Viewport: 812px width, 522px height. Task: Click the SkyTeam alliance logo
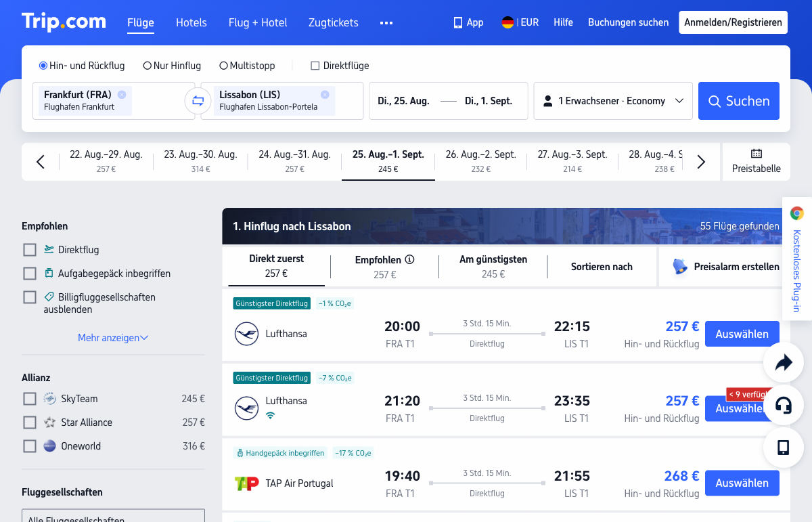point(49,399)
